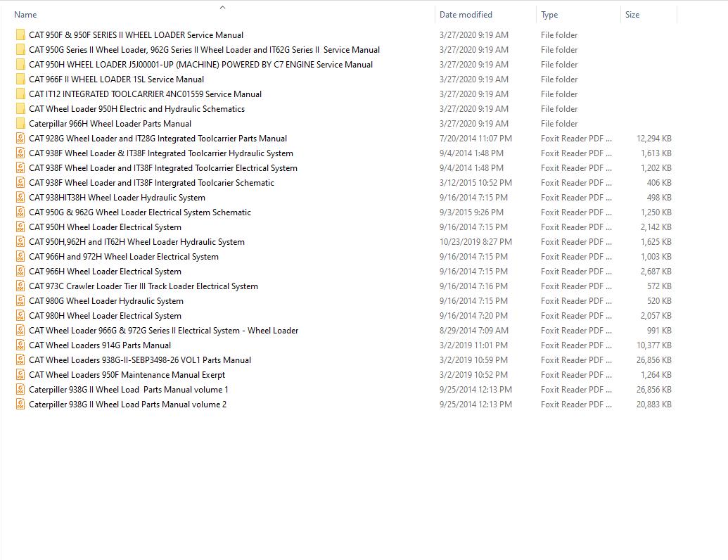The width and height of the screenshot is (728, 560).
Task: Click folder icon of CAT IT12 INTEGRATED TOOLCARRIER
Action: pos(20,94)
